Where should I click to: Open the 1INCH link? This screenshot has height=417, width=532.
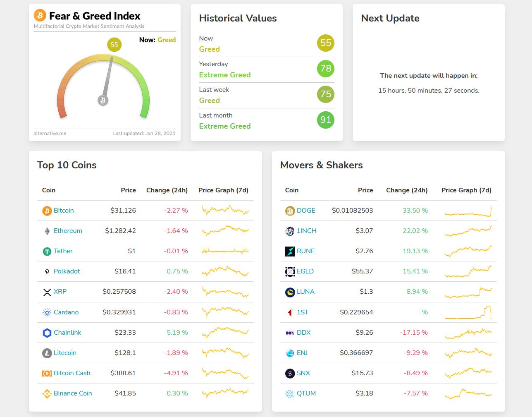pos(307,231)
